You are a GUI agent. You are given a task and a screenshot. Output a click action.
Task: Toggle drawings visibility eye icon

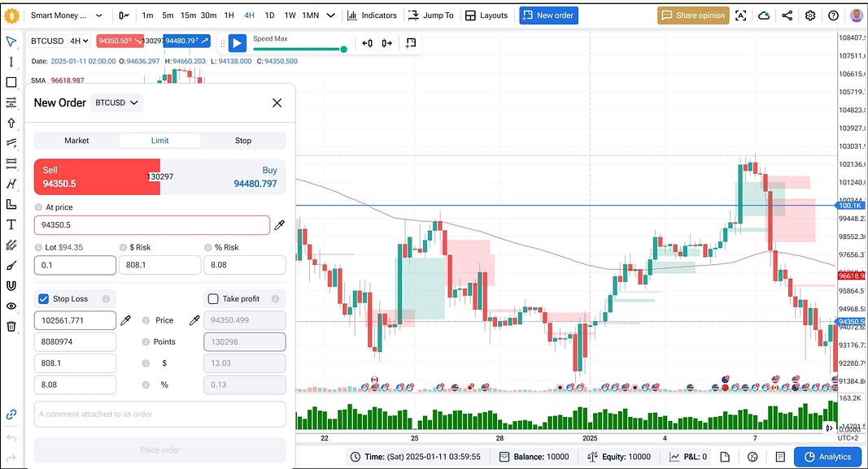click(x=11, y=306)
